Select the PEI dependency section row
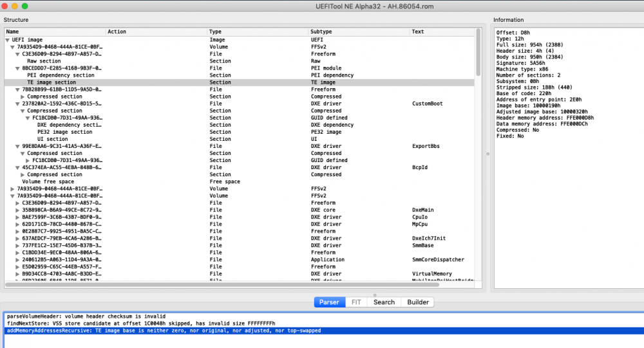Screen dimensions: 644x348 [x=240, y=75]
